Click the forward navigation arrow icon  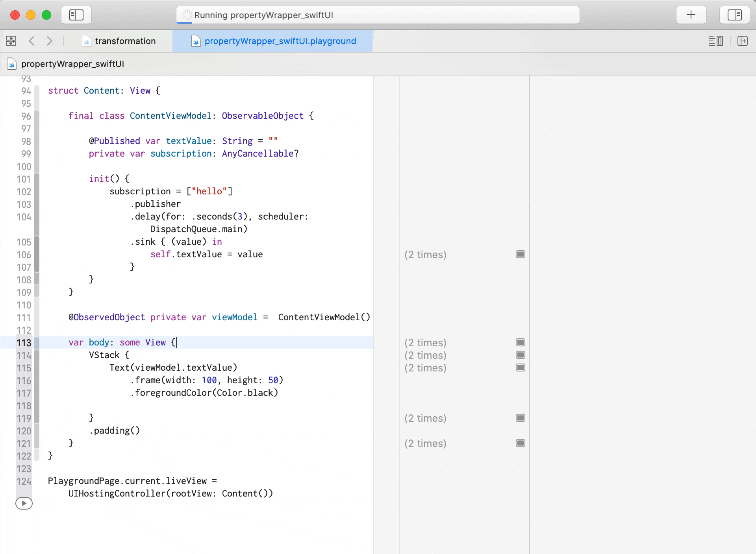(50, 41)
